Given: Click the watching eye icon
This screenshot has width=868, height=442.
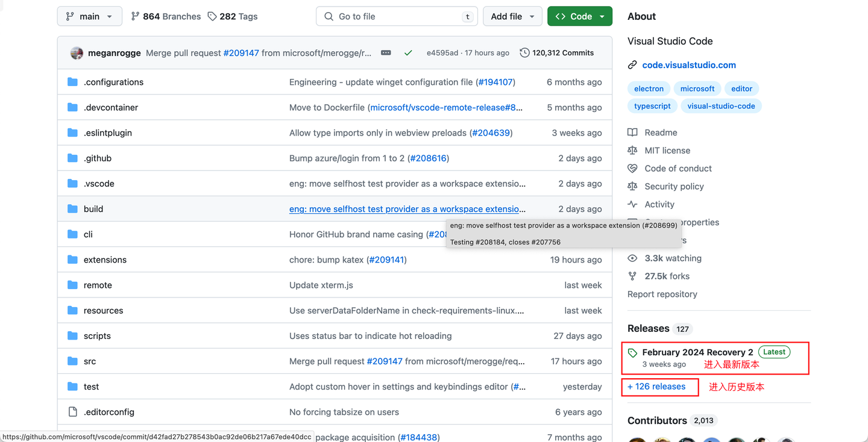Looking at the screenshot, I should [x=632, y=258].
